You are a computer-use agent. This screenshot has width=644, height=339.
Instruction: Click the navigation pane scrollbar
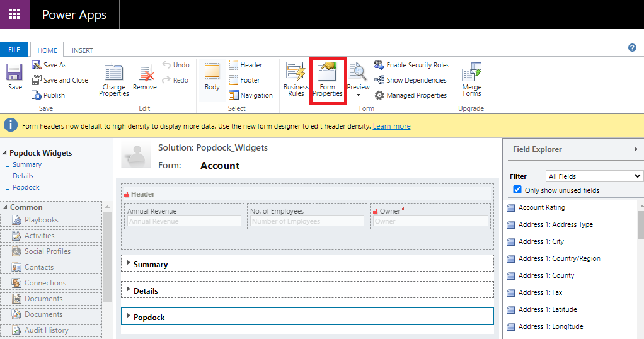tap(107, 257)
